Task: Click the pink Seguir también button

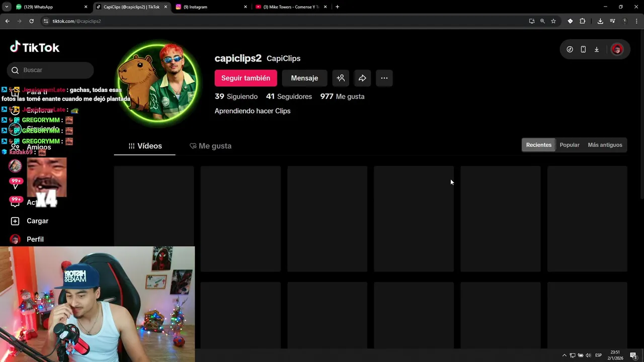Action: click(x=246, y=78)
